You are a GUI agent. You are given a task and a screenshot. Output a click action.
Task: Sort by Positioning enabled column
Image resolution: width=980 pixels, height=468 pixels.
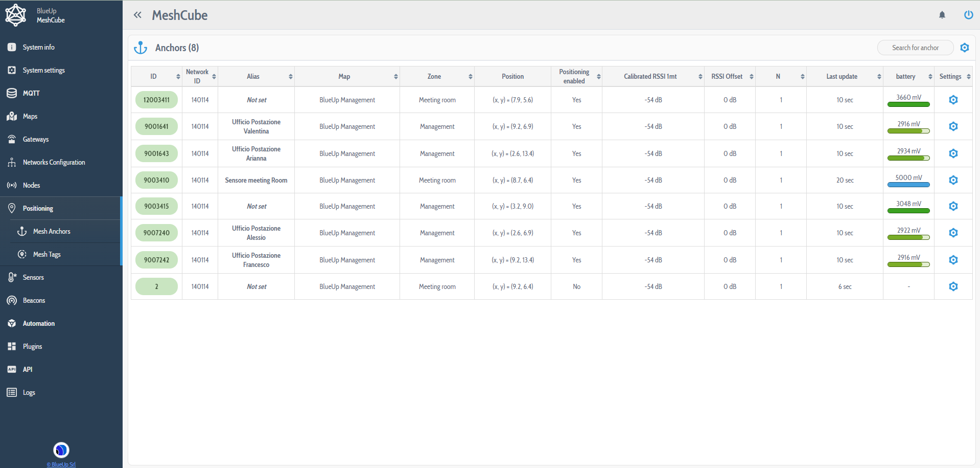pos(576,76)
